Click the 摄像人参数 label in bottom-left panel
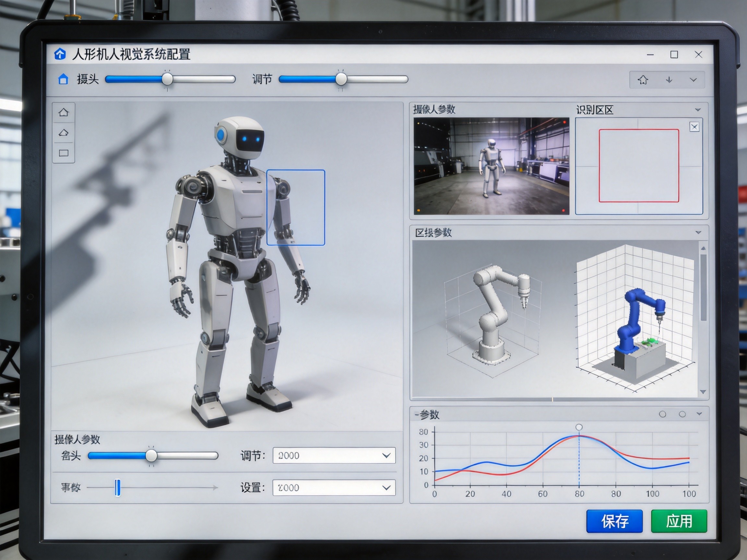The width and height of the screenshot is (747, 560). click(x=77, y=439)
